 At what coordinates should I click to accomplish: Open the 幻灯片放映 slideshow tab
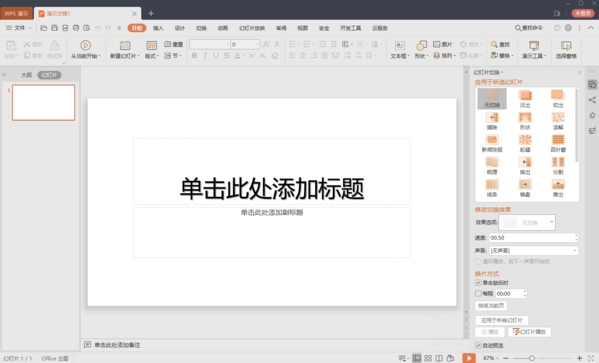tap(252, 28)
